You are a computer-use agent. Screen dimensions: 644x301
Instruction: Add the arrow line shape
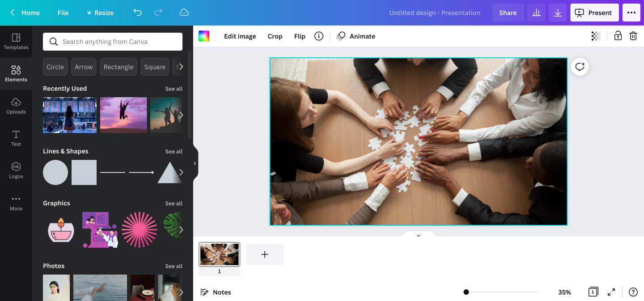pos(141,172)
